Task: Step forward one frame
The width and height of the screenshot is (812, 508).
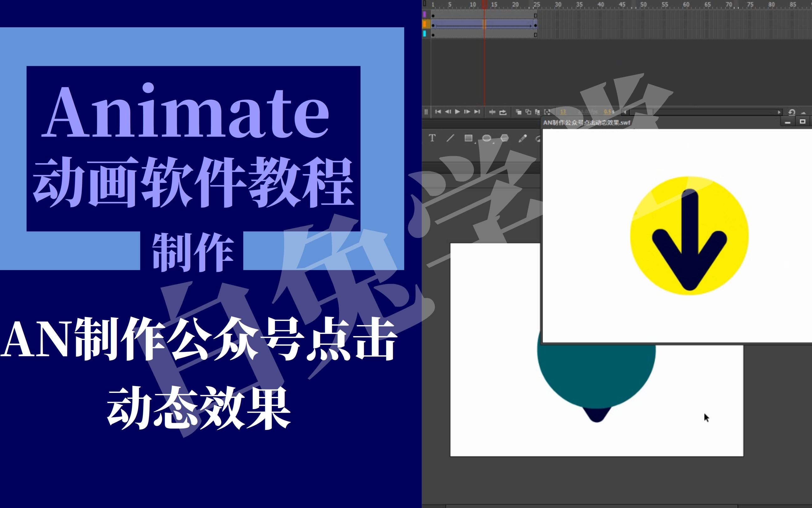Action: [x=467, y=112]
